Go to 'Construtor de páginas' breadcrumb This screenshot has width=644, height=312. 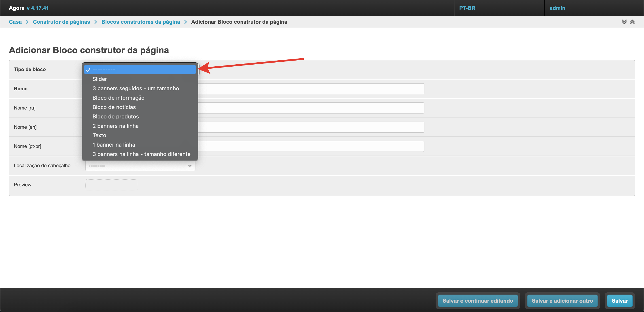[61, 22]
